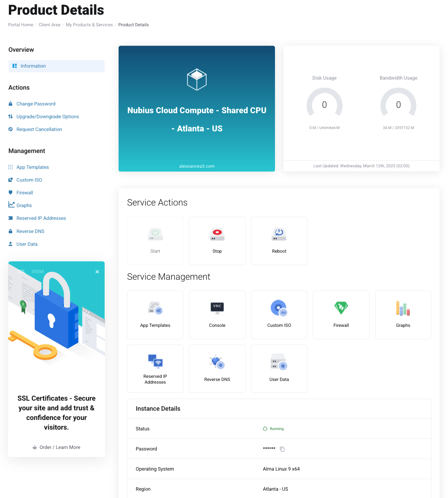Open Request Cancellation link
Screen dimensions: 448x498
tap(39, 129)
